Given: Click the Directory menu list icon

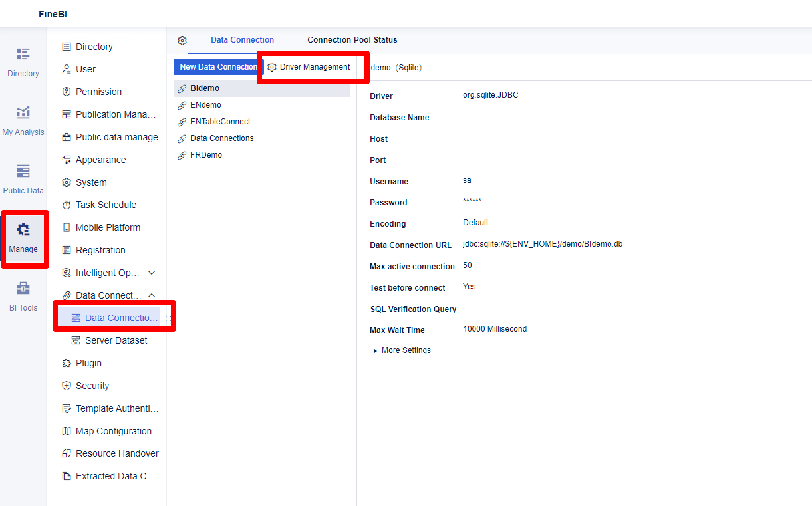Looking at the screenshot, I should [67, 47].
